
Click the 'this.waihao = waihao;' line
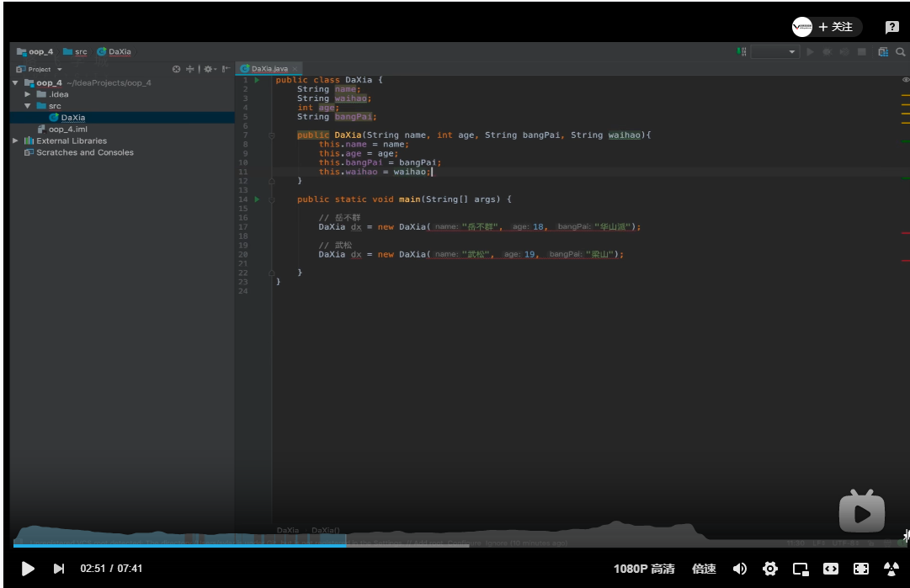coord(375,172)
